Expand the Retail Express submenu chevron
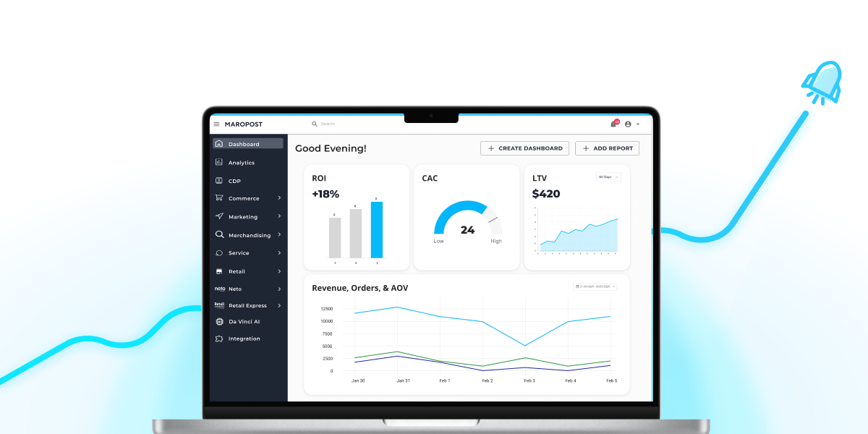Screen dimensions: 868x434 (279, 305)
